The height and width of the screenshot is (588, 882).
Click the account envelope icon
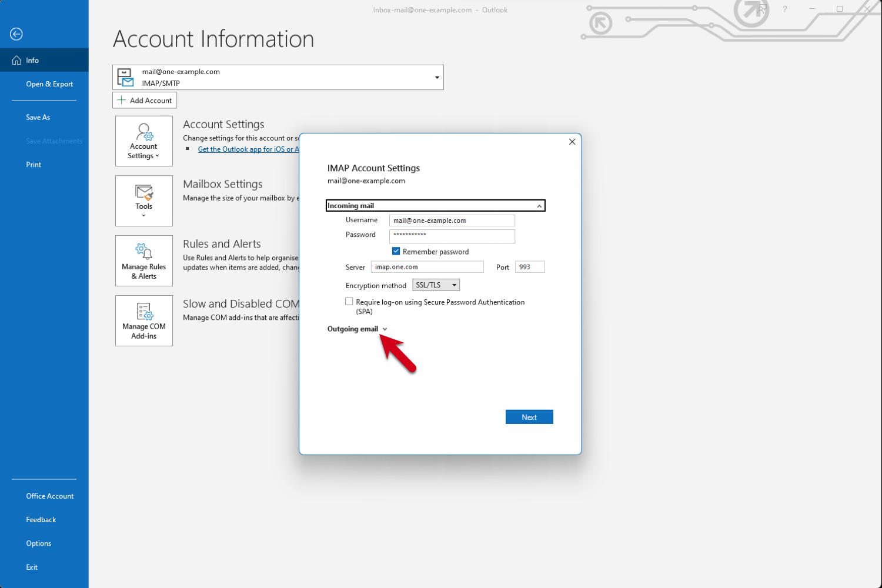125,76
